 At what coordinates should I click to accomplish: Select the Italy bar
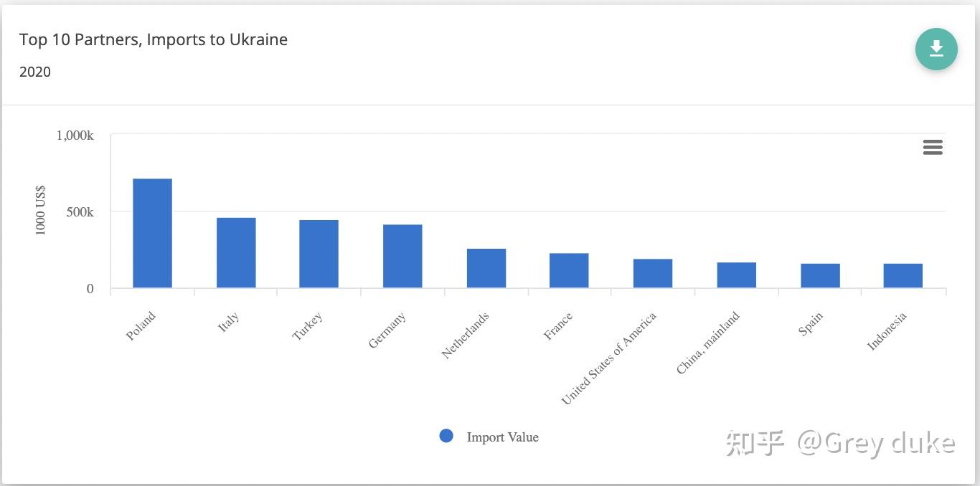coord(236,253)
